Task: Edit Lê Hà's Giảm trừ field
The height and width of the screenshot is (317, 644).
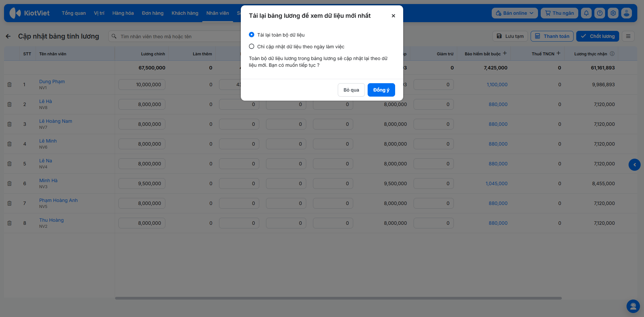Action: pos(434,104)
